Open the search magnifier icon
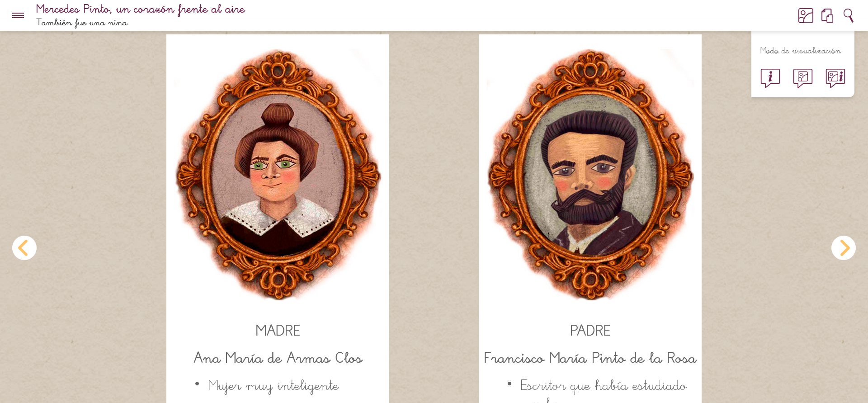 point(849,15)
